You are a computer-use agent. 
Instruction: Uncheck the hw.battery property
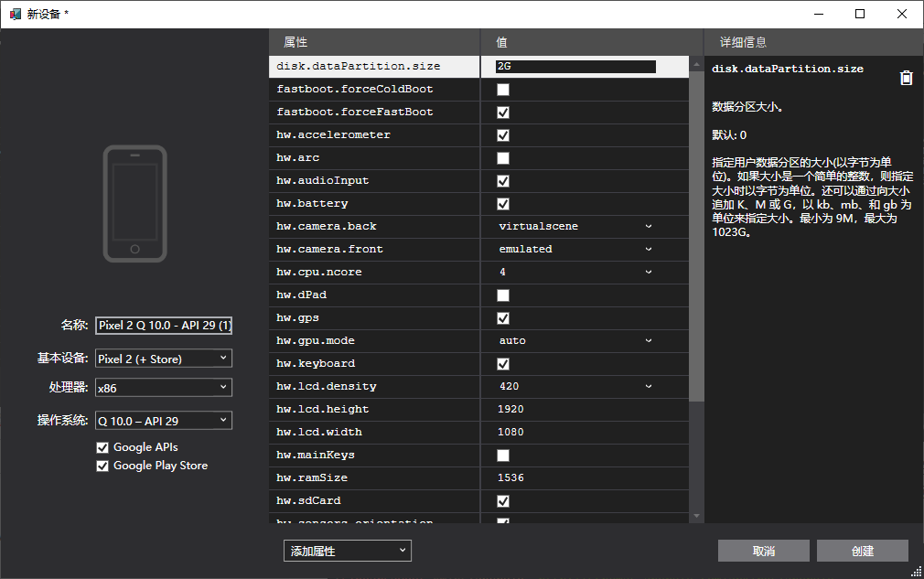(502, 203)
